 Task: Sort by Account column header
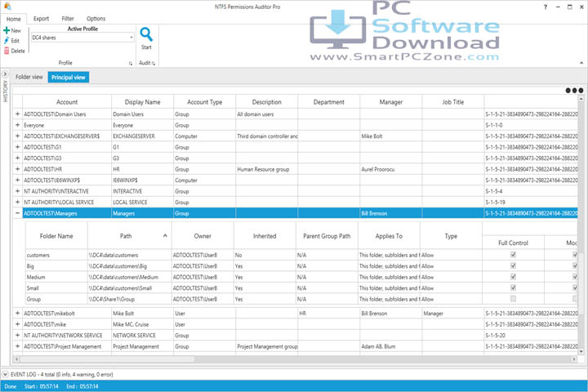(x=67, y=102)
